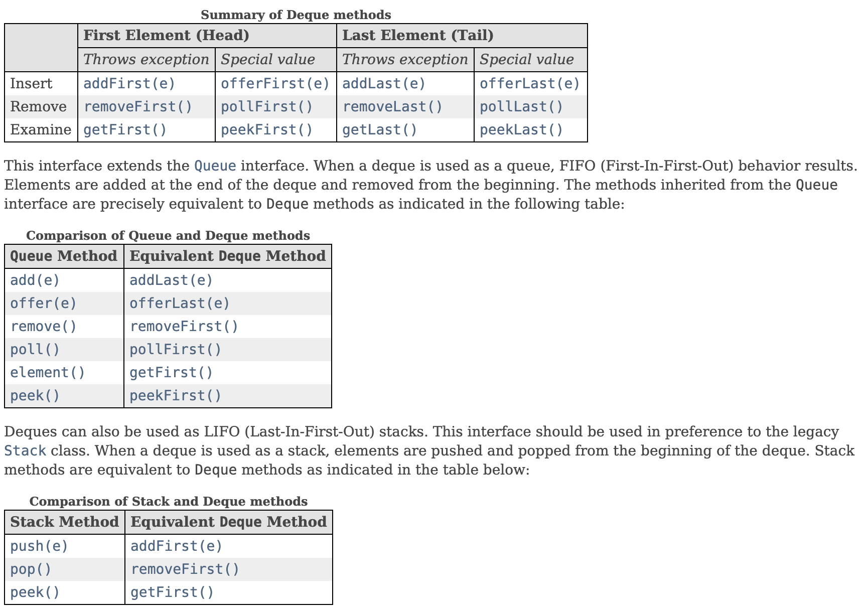Click peek() in the Stack Method column
Screen dimensions: 868x614
pyautogui.click(x=35, y=592)
